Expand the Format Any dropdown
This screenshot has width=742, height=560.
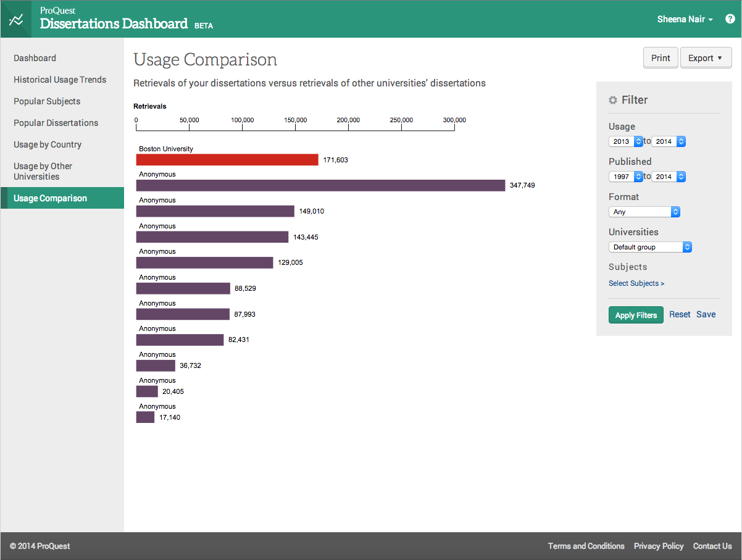point(644,212)
